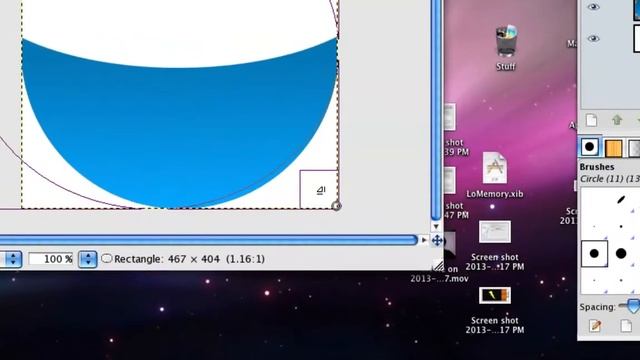The height and width of the screenshot is (360, 640).
Task: Select the slanted calligraphic brush
Action: point(621,200)
